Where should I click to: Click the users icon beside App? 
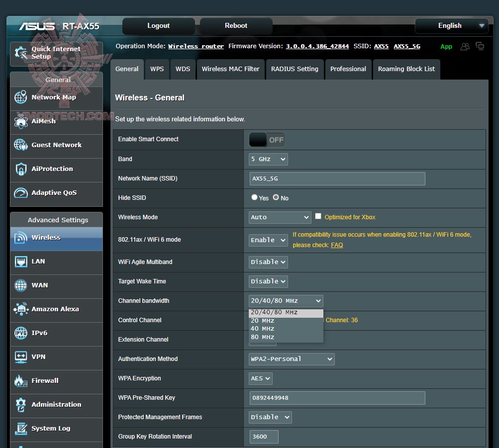(465, 46)
